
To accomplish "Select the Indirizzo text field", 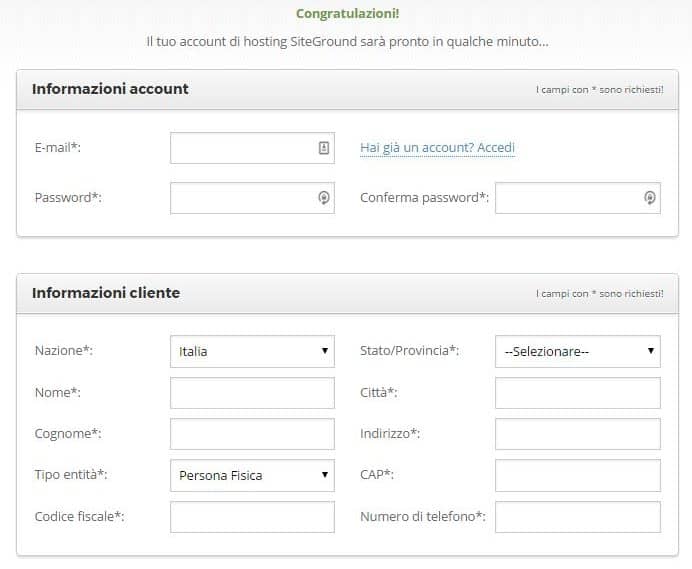I will [578, 434].
